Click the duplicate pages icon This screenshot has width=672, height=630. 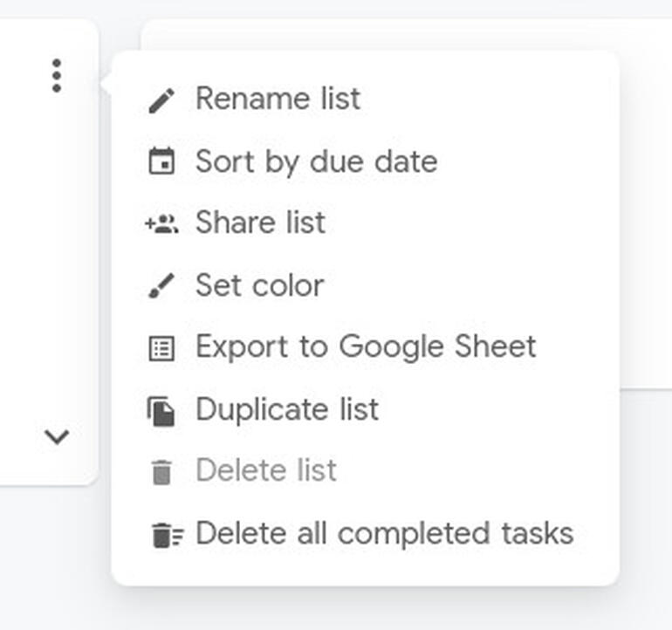tap(161, 412)
